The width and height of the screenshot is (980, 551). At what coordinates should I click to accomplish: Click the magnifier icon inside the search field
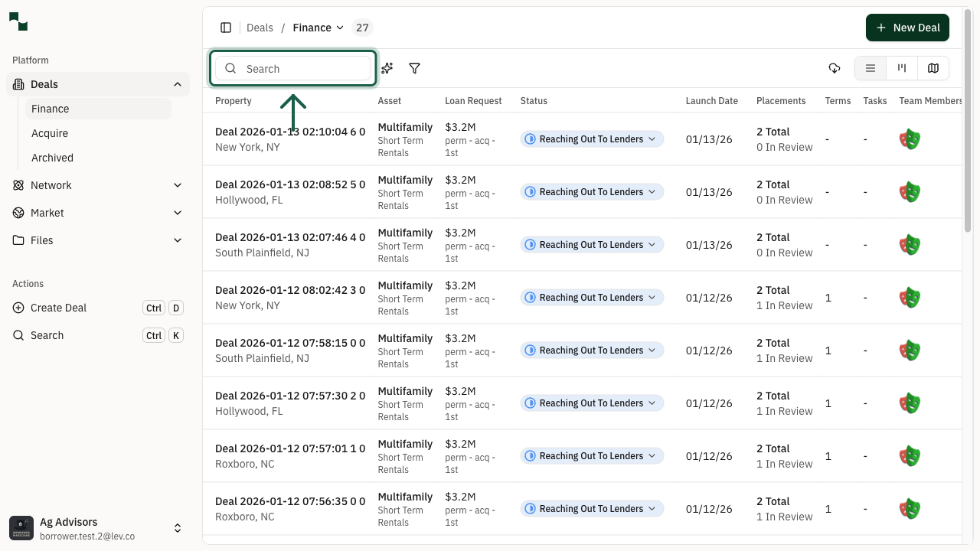click(230, 68)
